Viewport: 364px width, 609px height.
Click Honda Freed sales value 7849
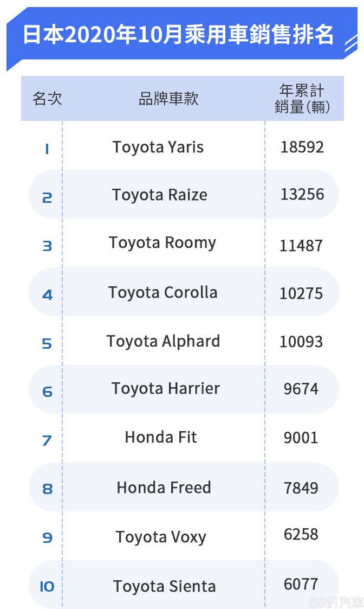point(301,488)
